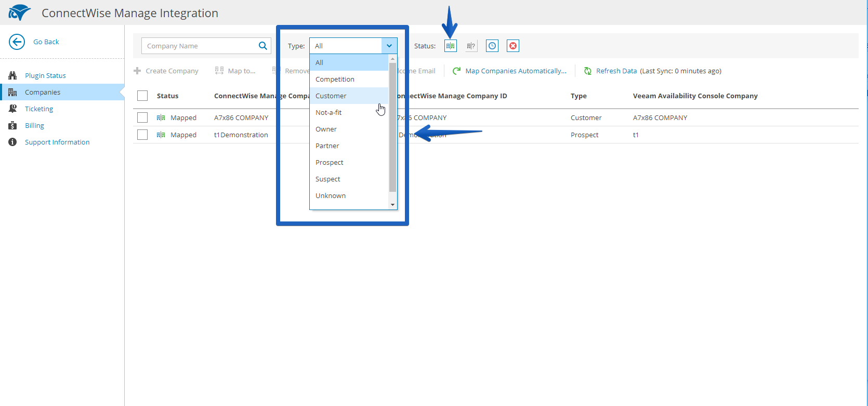The image size is (868, 406).
Task: Click the ConnectWise Manage logo icon
Action: [19, 12]
